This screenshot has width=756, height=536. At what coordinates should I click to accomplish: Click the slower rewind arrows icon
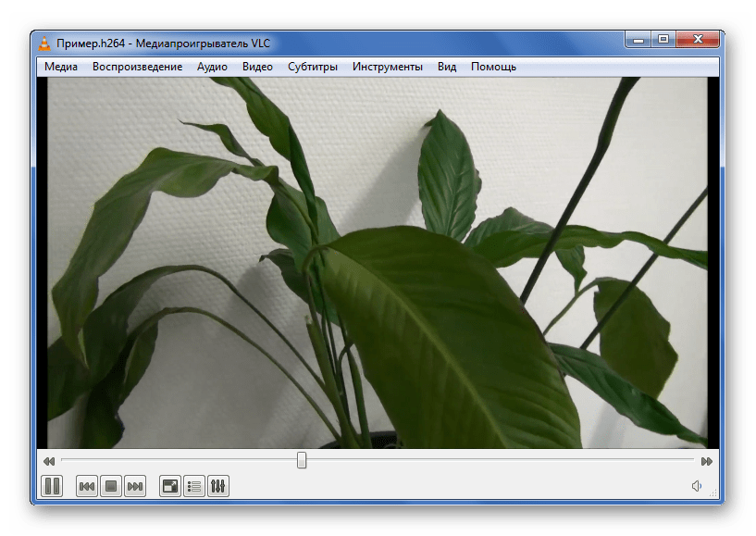pos(49,461)
